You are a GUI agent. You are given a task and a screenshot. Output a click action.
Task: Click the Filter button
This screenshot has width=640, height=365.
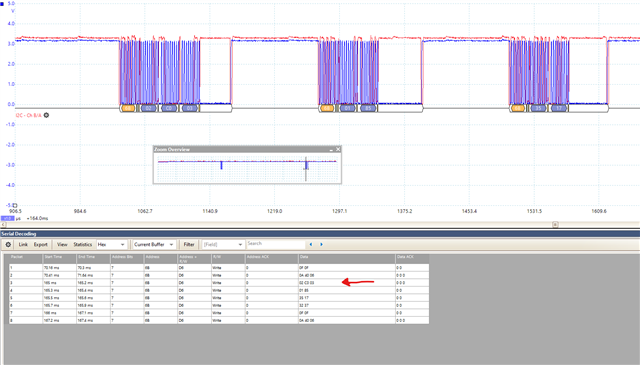pos(189,245)
